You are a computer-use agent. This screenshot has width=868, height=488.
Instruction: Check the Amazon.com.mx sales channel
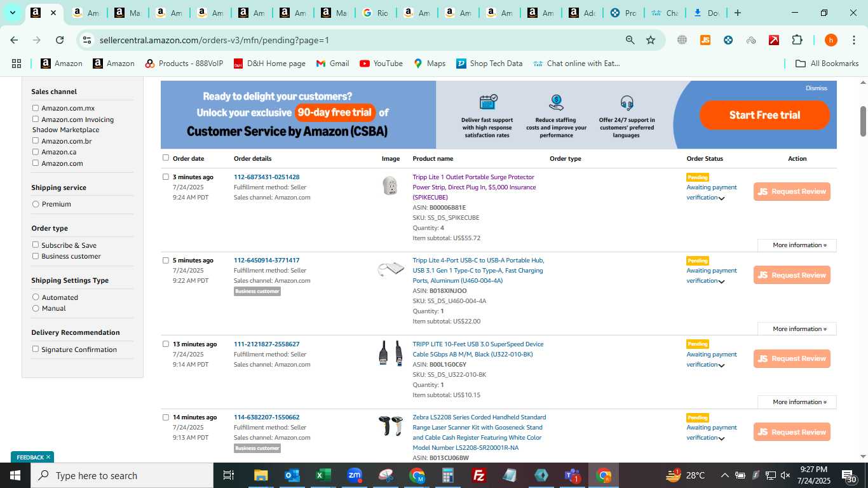coord(36,108)
